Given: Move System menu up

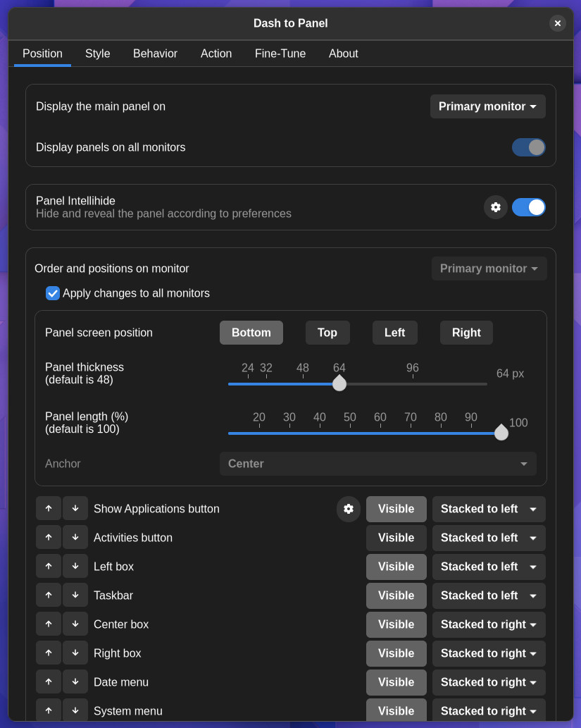Looking at the screenshot, I should 49,710.
